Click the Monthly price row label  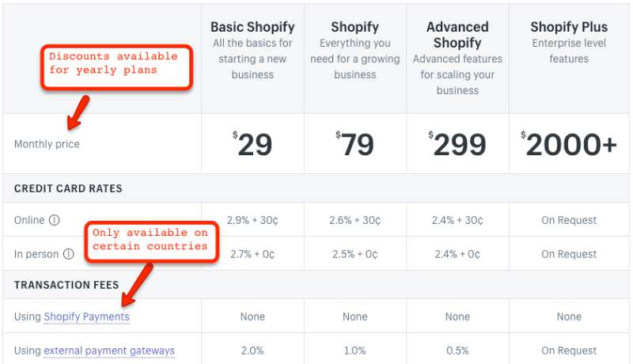(x=47, y=144)
